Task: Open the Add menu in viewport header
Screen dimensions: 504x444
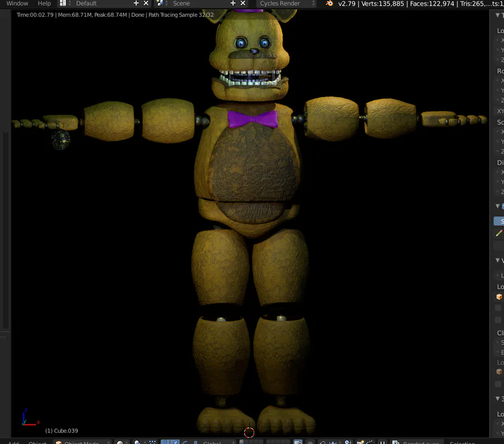Action: 13,442
